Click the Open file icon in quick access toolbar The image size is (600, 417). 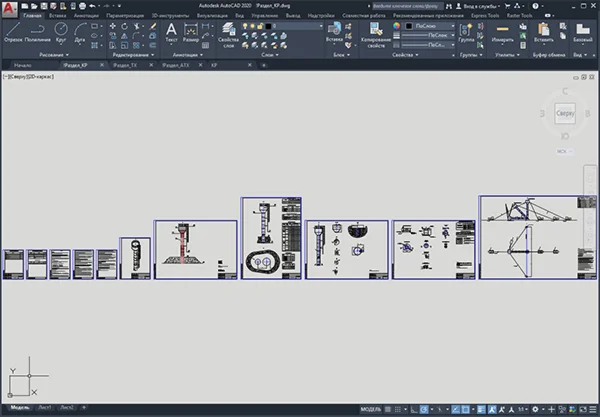34,6
